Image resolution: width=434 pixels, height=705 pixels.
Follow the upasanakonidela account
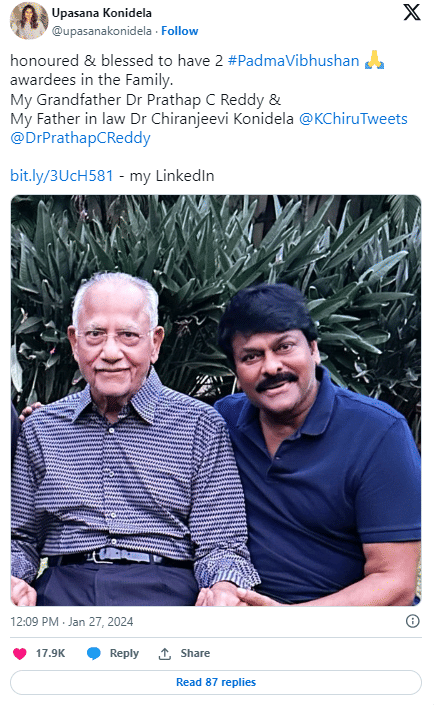coord(179,31)
